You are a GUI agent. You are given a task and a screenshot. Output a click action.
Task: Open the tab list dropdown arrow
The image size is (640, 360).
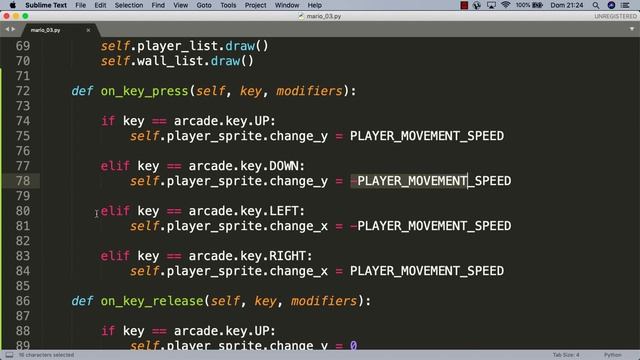tap(632, 29)
